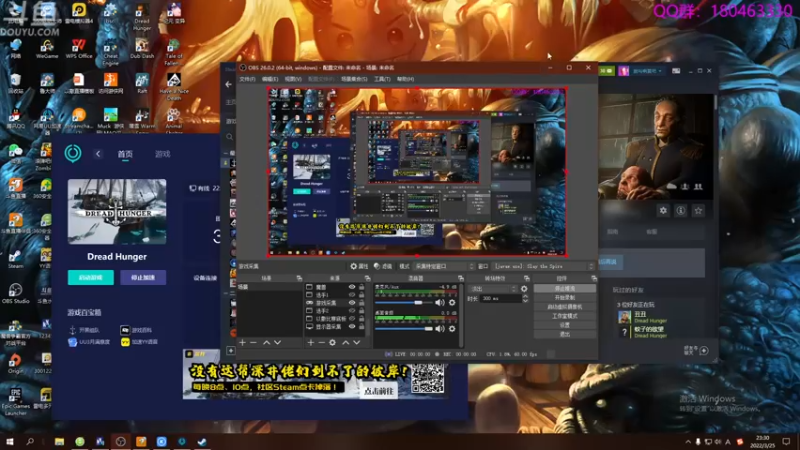Open the 工具(T) menu in OBS
800x450 pixels.
click(x=382, y=79)
